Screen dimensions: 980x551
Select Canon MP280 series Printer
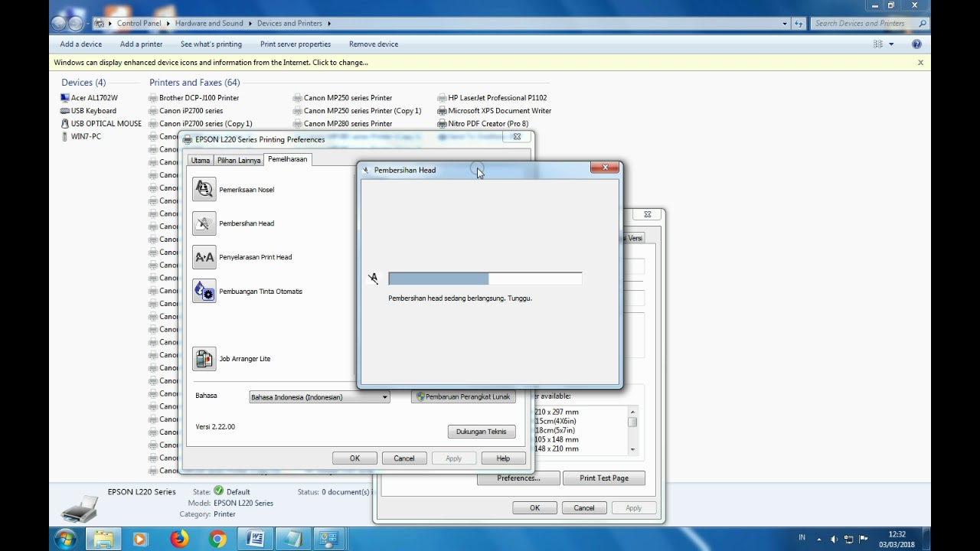(x=342, y=123)
